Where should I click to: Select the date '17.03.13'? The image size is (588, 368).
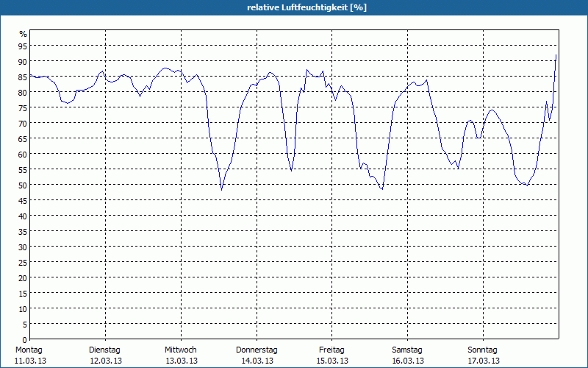pyautogui.click(x=484, y=361)
